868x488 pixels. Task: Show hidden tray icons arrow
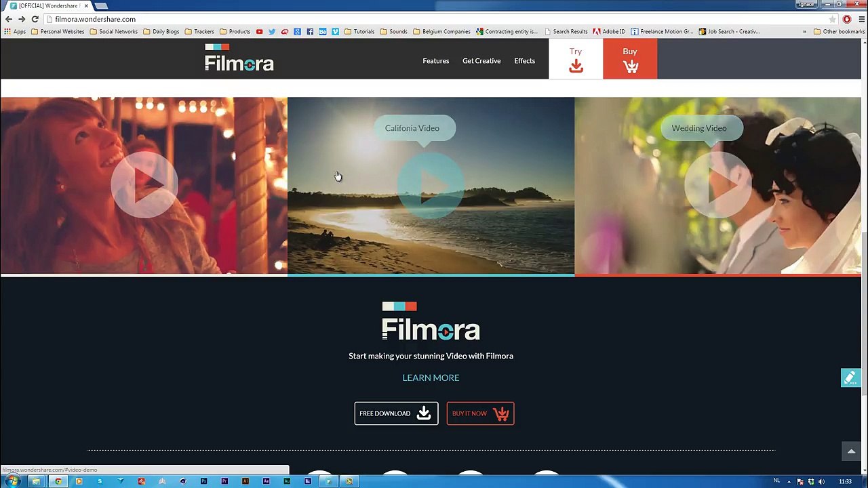coord(789,481)
